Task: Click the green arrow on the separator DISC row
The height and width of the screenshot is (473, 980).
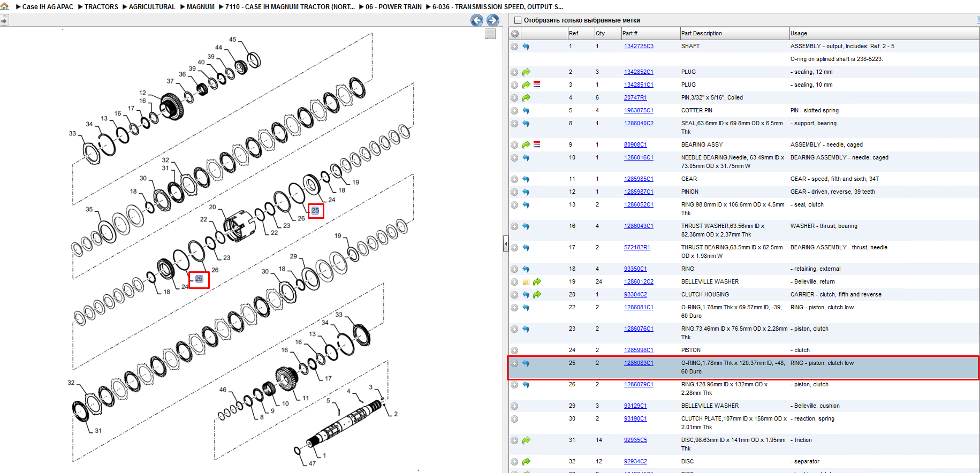Action: [x=526, y=462]
